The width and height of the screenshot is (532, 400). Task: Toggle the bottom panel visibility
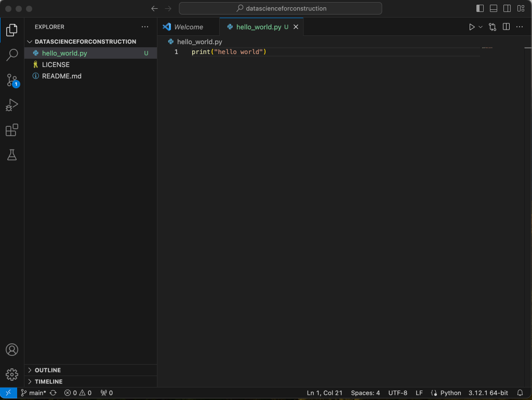494,8
